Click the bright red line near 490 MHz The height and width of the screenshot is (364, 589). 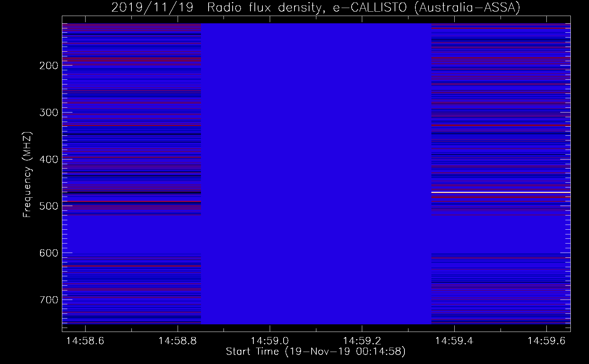pyautogui.click(x=131, y=201)
